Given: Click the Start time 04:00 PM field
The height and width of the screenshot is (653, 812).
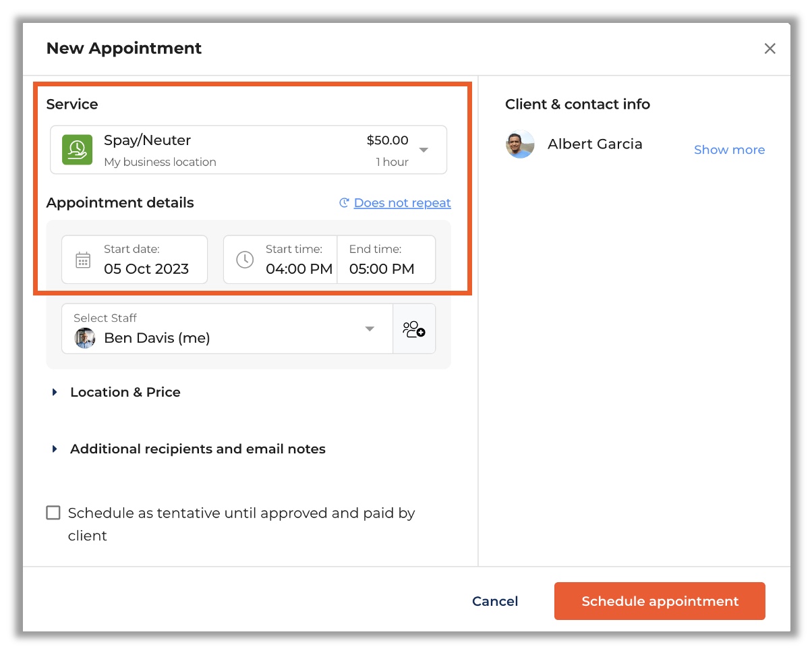Looking at the screenshot, I should [299, 268].
